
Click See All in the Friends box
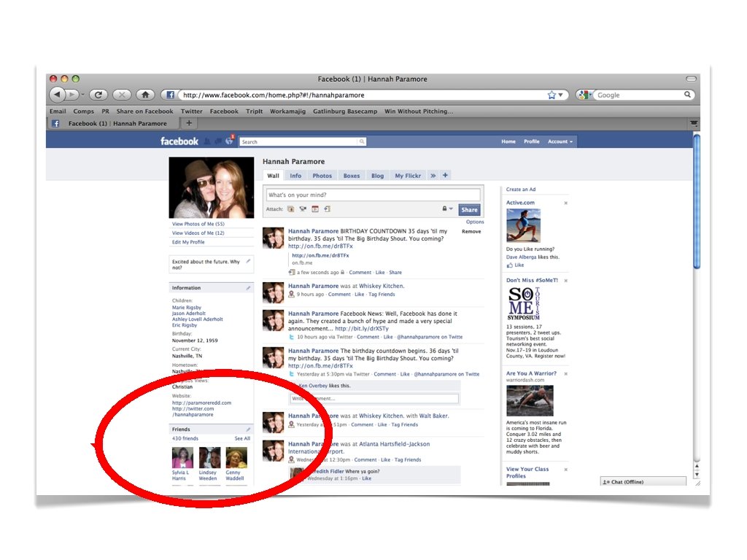click(242, 438)
